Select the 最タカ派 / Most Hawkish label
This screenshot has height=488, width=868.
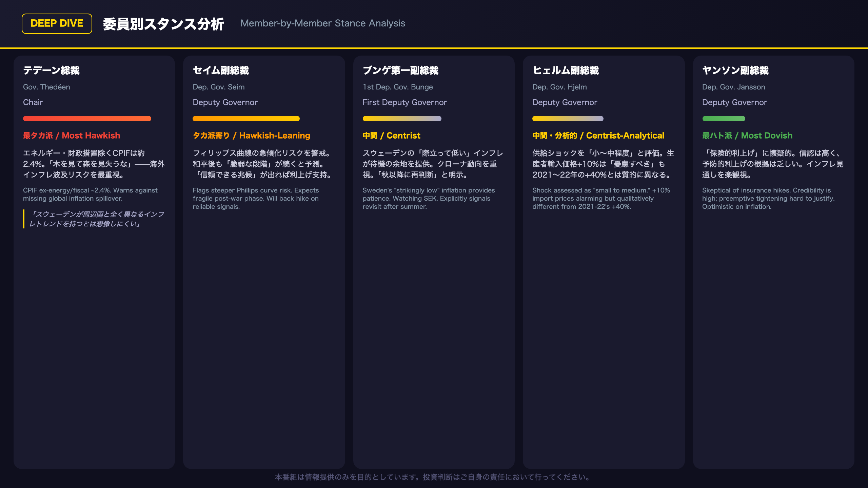72,136
